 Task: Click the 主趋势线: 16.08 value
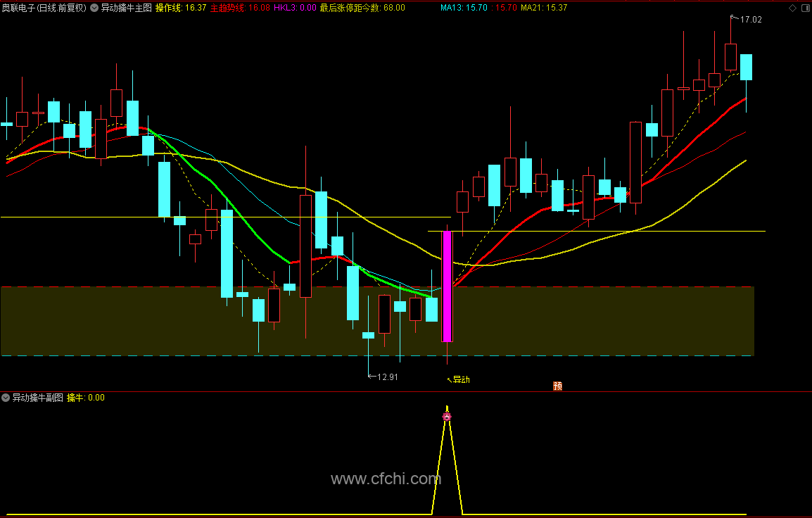pyautogui.click(x=240, y=8)
